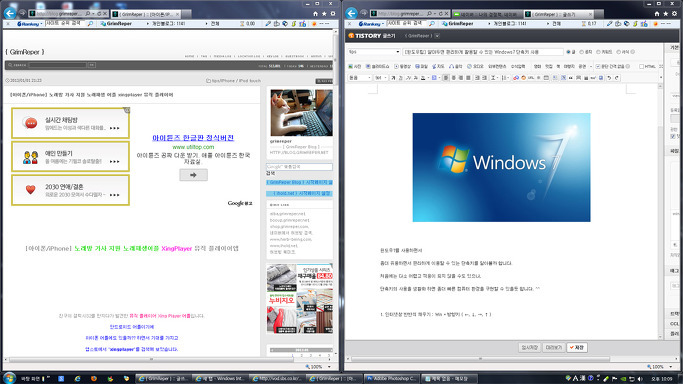Image resolution: width=683 pixels, height=384 pixels.
Task: Open the home page icon in left browser
Action: pos(315,14)
